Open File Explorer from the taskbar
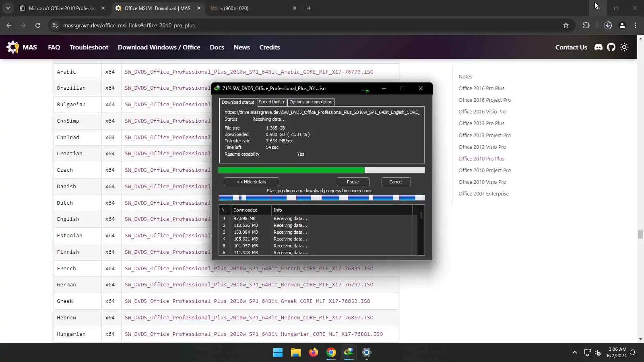Viewport: 644px width, 362px height. [x=296, y=353]
